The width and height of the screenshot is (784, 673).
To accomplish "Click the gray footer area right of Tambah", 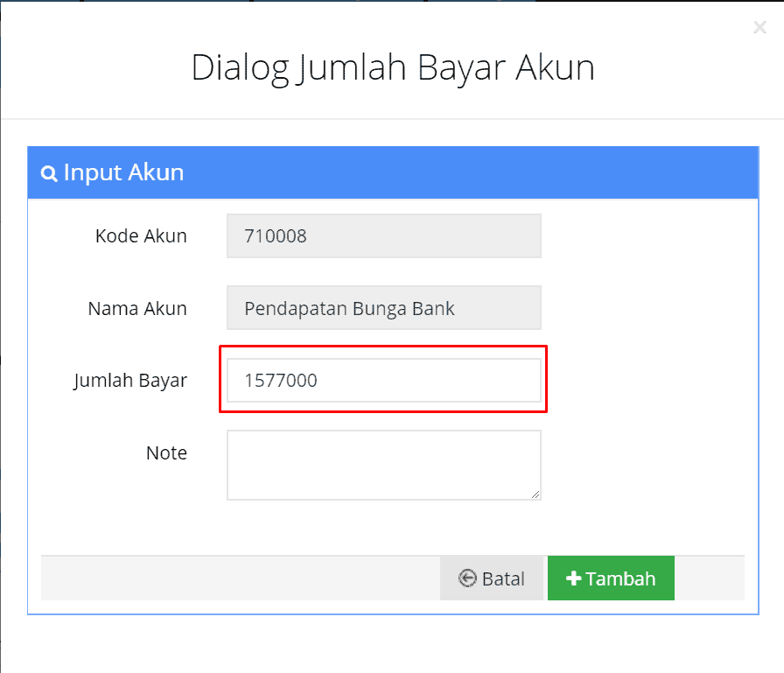I will tap(710, 578).
